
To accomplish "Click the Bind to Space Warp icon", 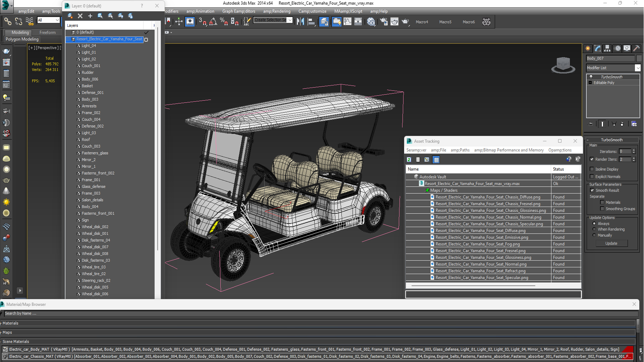I will (x=30, y=22).
